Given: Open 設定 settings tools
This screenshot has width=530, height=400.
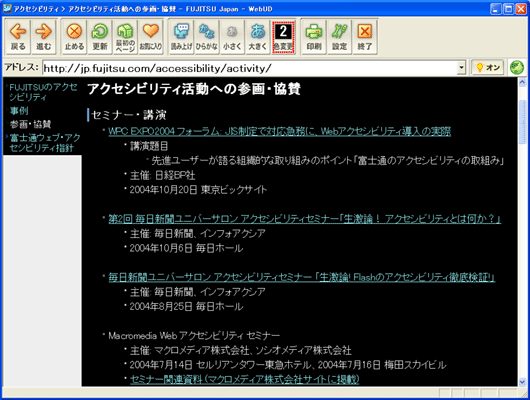Looking at the screenshot, I should 339,37.
